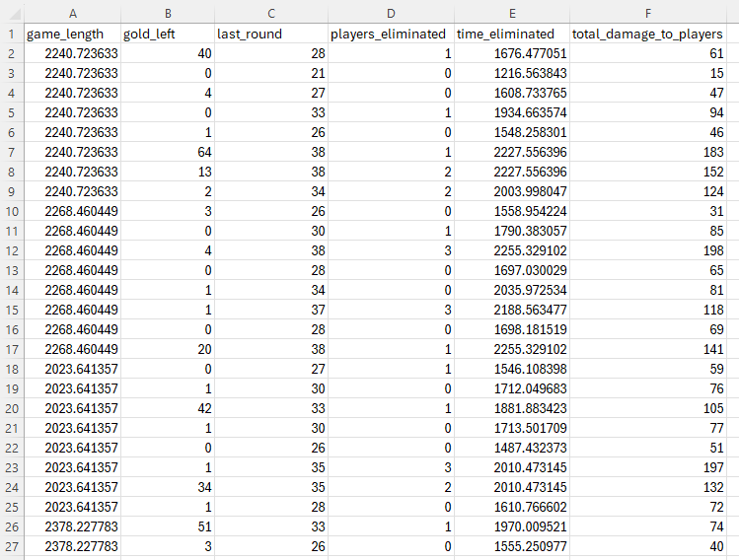Select column E header
Image resolution: width=739 pixels, height=560 pixels.
coord(512,14)
